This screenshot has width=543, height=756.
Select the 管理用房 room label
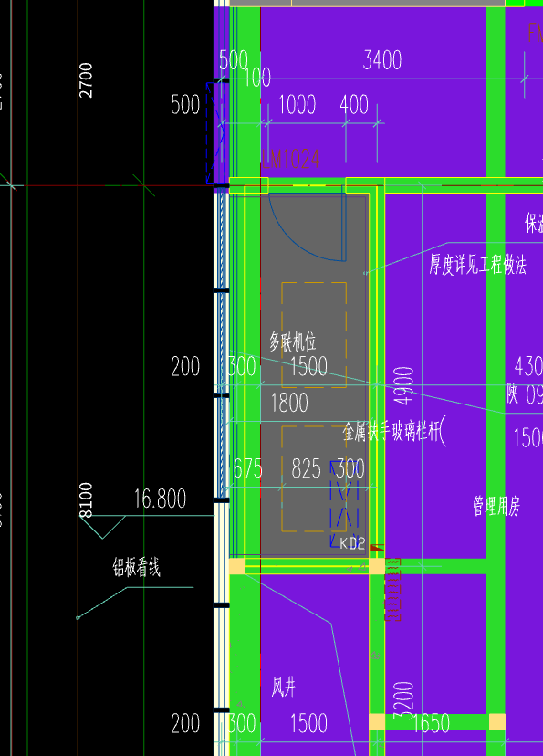click(496, 506)
